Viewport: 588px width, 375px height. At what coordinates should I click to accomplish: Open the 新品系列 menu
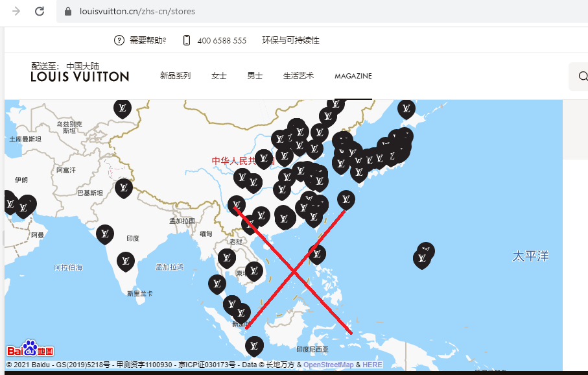coord(176,76)
